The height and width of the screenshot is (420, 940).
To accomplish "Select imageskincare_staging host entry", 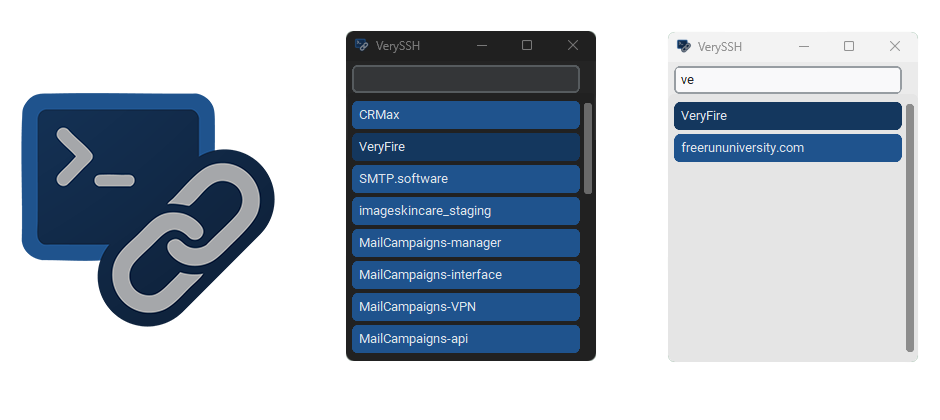I will click(466, 211).
